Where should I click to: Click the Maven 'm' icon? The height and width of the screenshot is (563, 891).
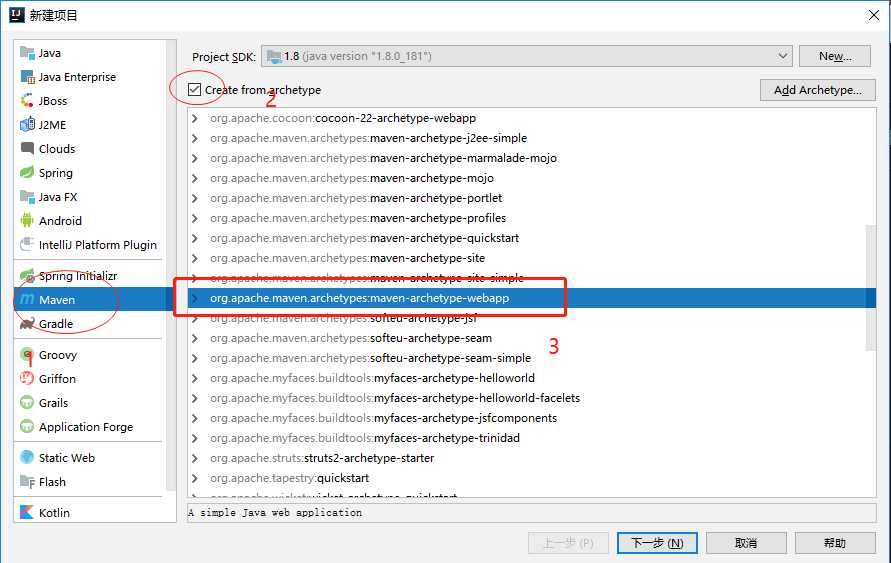point(27,299)
